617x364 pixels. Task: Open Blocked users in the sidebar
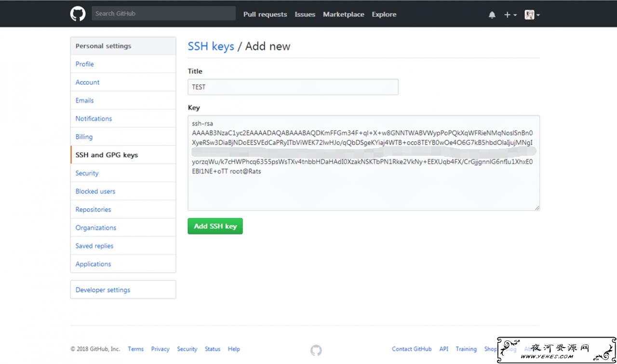pos(123,191)
